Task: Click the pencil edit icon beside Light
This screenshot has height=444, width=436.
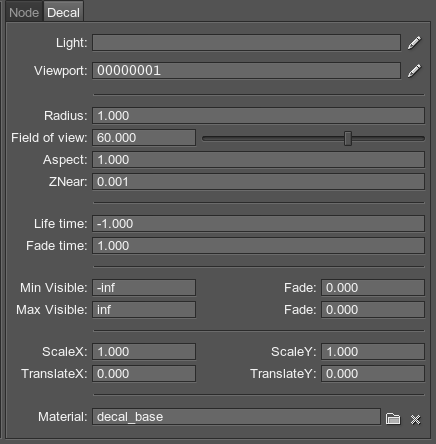Action: pyautogui.click(x=414, y=43)
